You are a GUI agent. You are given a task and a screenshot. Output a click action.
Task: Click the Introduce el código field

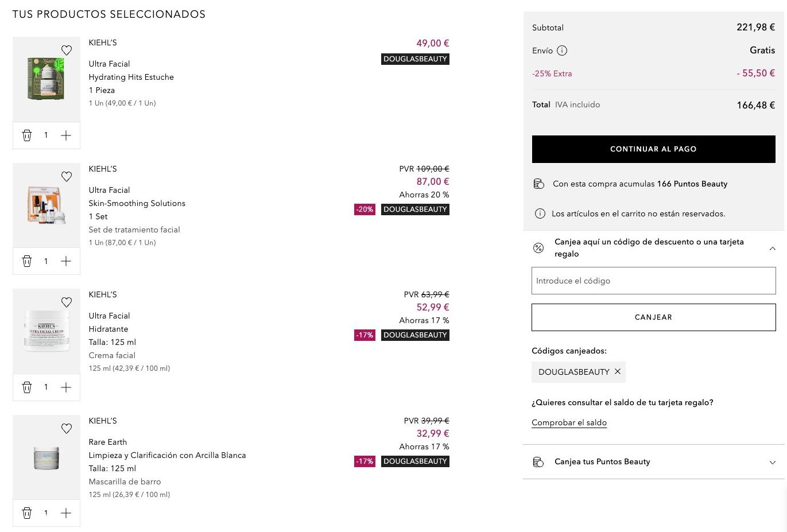(x=653, y=281)
